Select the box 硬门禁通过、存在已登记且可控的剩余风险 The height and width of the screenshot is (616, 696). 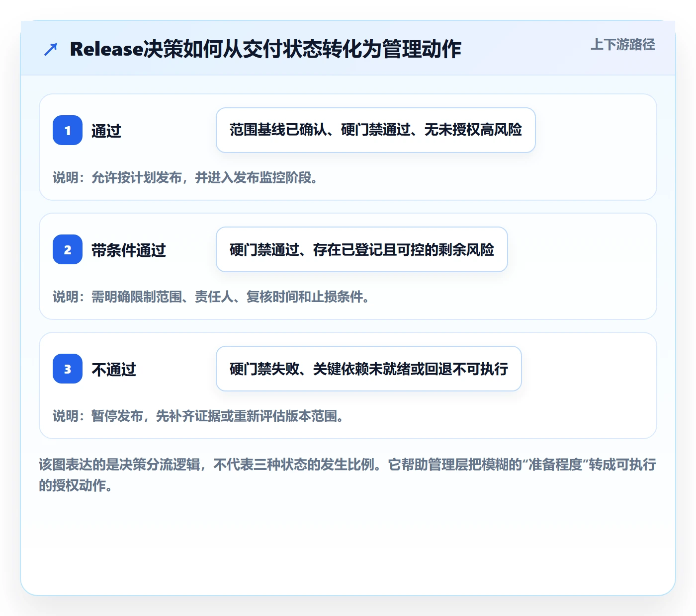coord(362,249)
